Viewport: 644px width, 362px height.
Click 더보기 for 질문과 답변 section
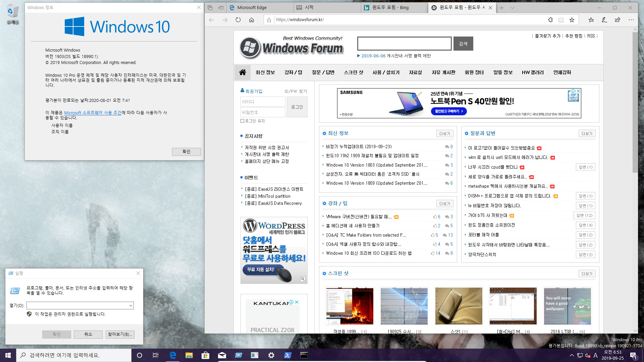[587, 134]
